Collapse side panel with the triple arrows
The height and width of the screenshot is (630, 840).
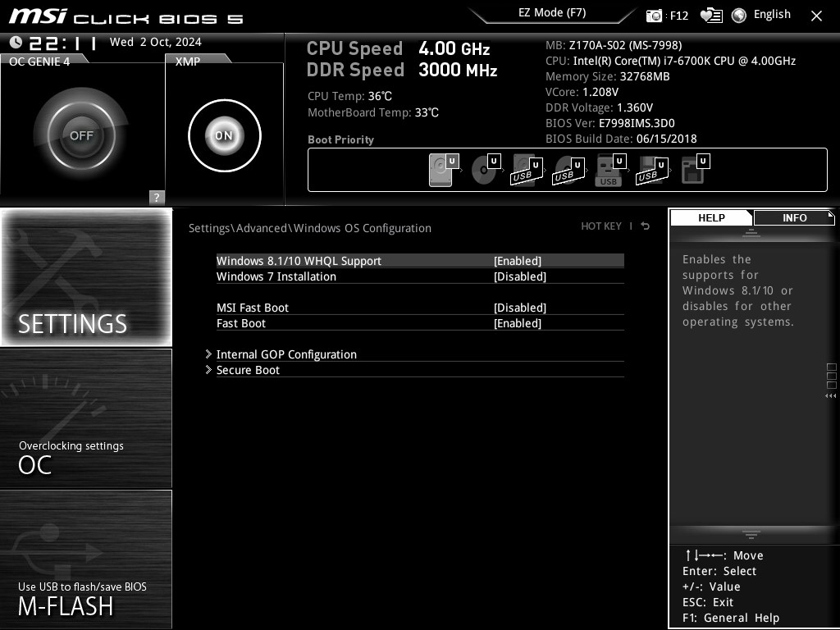[830, 396]
